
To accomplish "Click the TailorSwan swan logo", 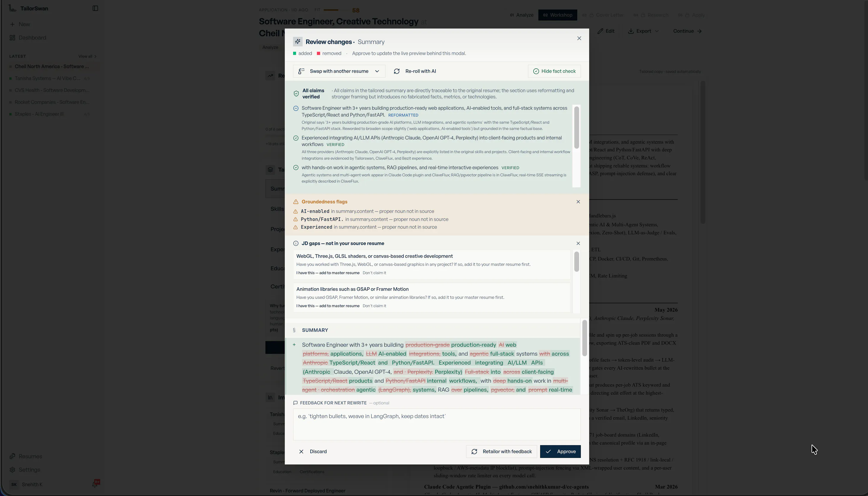I will (12, 8).
